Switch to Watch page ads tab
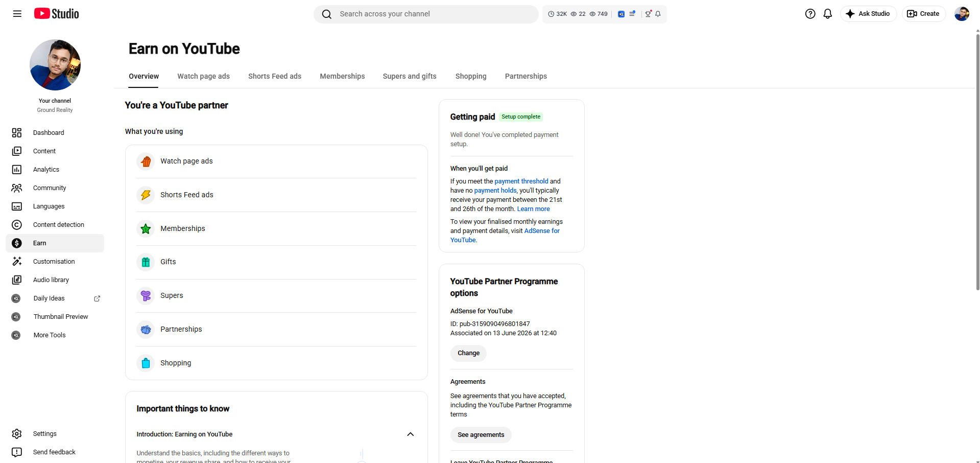This screenshot has width=980, height=463. click(x=203, y=76)
